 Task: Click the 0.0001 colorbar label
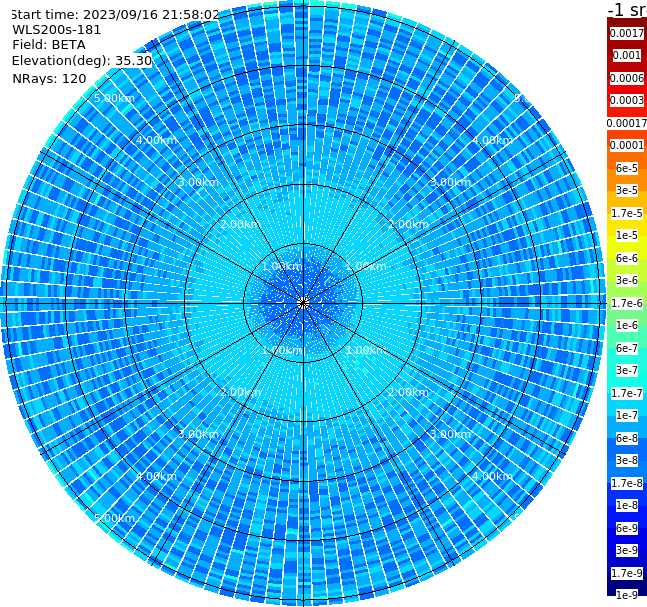627,145
